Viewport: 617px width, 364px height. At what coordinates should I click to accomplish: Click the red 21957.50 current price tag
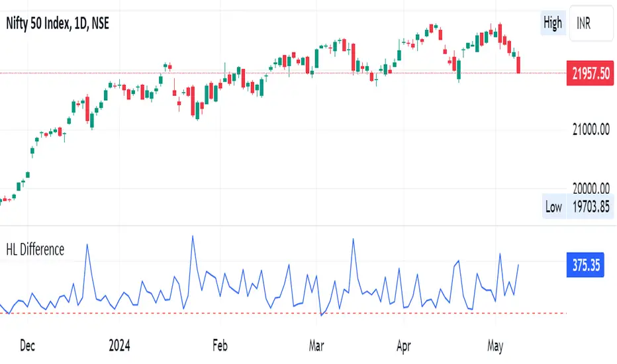point(589,73)
